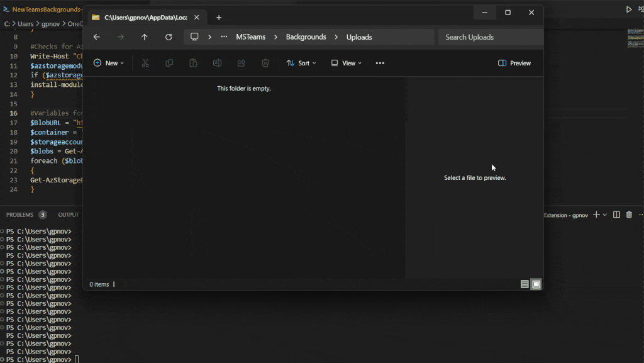Expand the Sort options dropdown
This screenshot has width=644, height=363.
(301, 63)
